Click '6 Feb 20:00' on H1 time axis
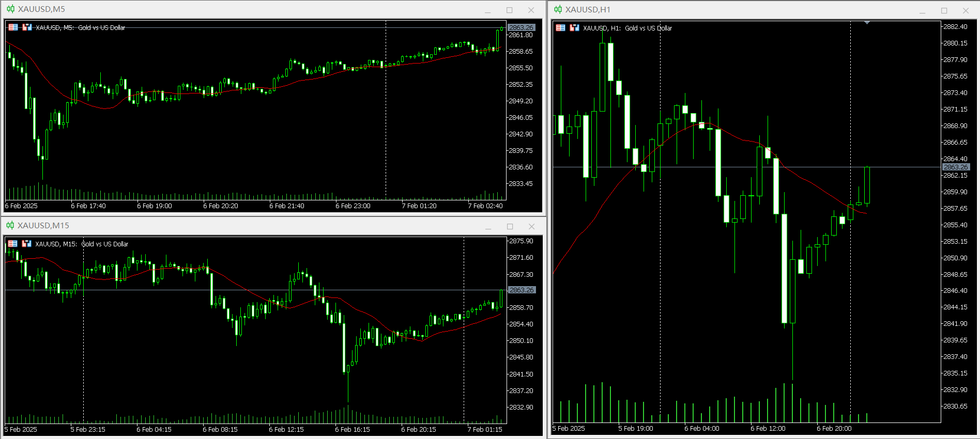The image size is (980, 439). pos(834,429)
